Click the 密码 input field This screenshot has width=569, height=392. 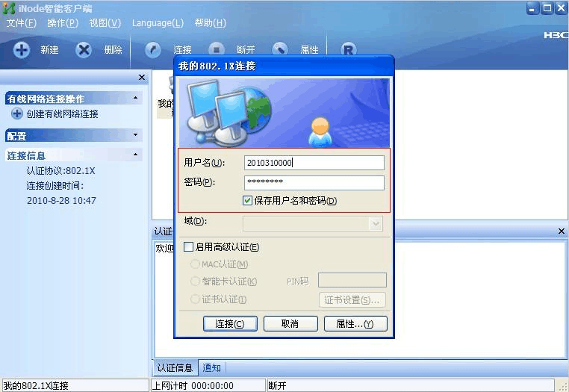[314, 183]
